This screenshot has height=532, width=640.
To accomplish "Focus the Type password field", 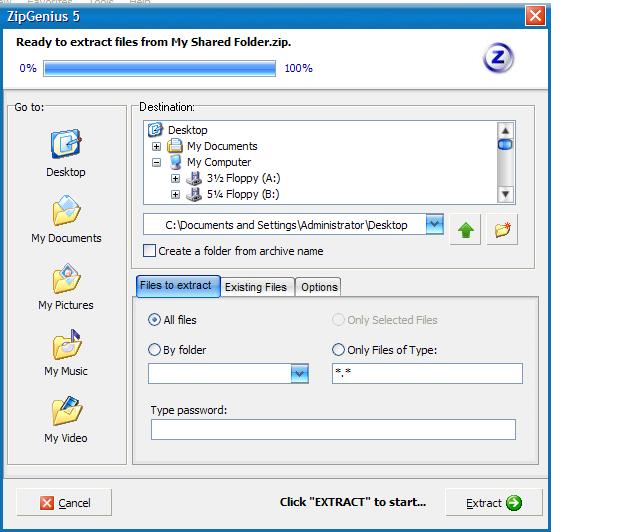I will coord(333,430).
